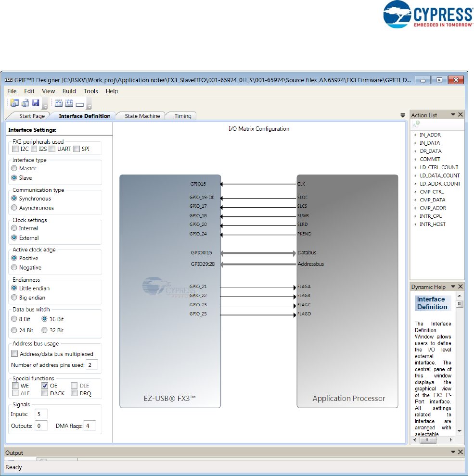The width and height of the screenshot is (474, 476).
Task: Open the Help menu
Action: pyautogui.click(x=112, y=91)
